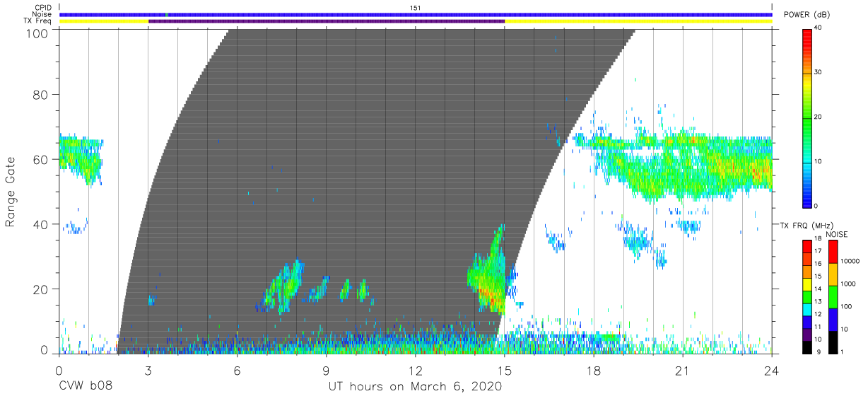
Task: Click the purple segment of the TX Freq strip
Action: (327, 21)
